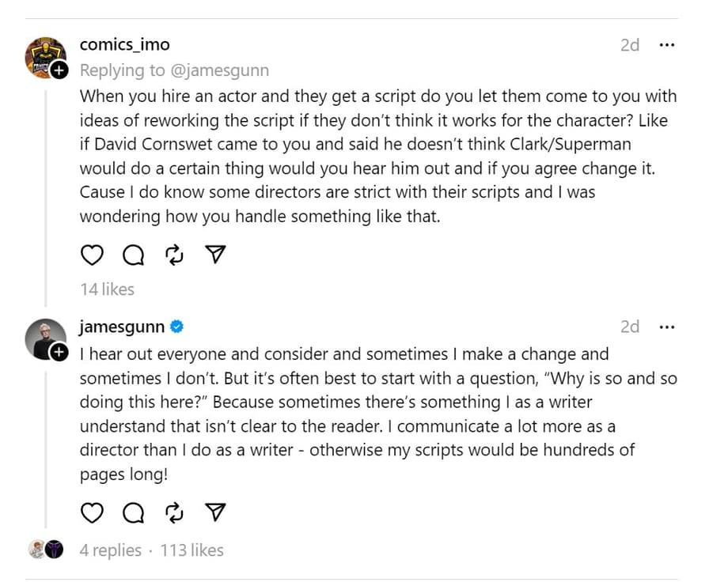
Task: Like the jamesgunn reply with heart
Action: click(93, 512)
